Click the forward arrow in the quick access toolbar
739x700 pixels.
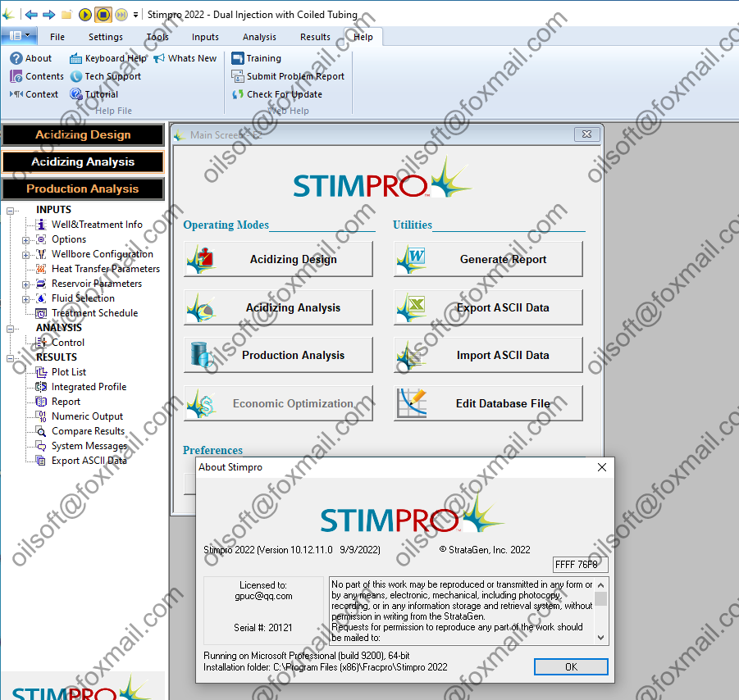(49, 15)
